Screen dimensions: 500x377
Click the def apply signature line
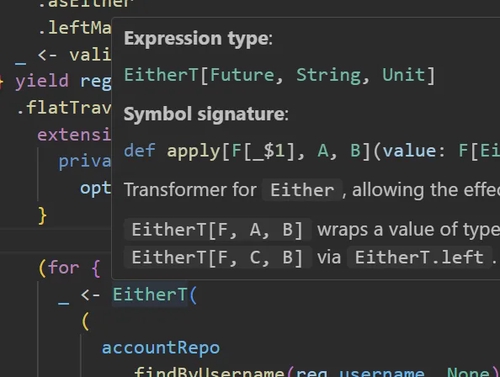pyautogui.click(x=312, y=151)
